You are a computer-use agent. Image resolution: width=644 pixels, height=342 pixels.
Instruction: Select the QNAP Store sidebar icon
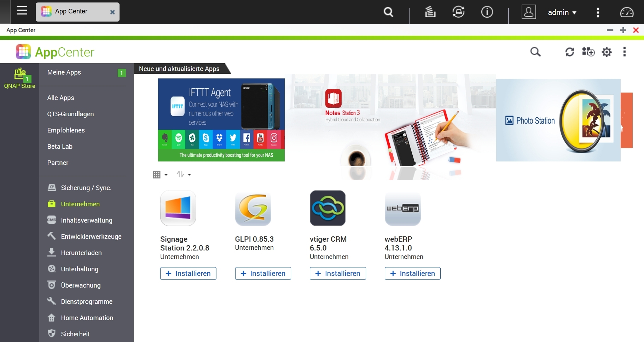[x=20, y=78]
